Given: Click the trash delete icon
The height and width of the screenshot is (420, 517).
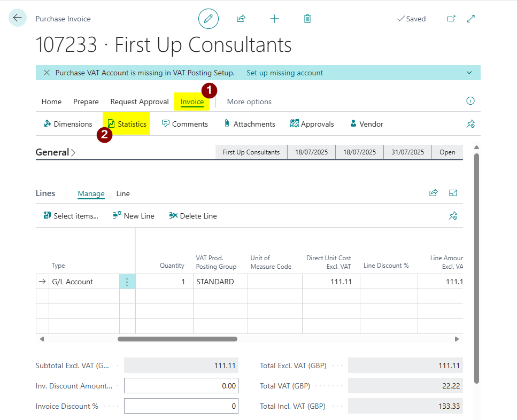Looking at the screenshot, I should pos(307,19).
